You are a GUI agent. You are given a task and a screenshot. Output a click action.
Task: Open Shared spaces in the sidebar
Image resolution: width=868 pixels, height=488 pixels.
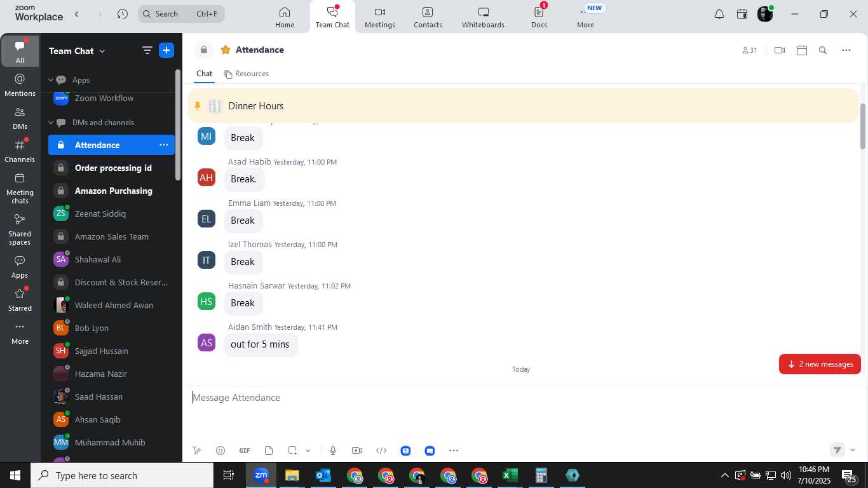click(20, 229)
